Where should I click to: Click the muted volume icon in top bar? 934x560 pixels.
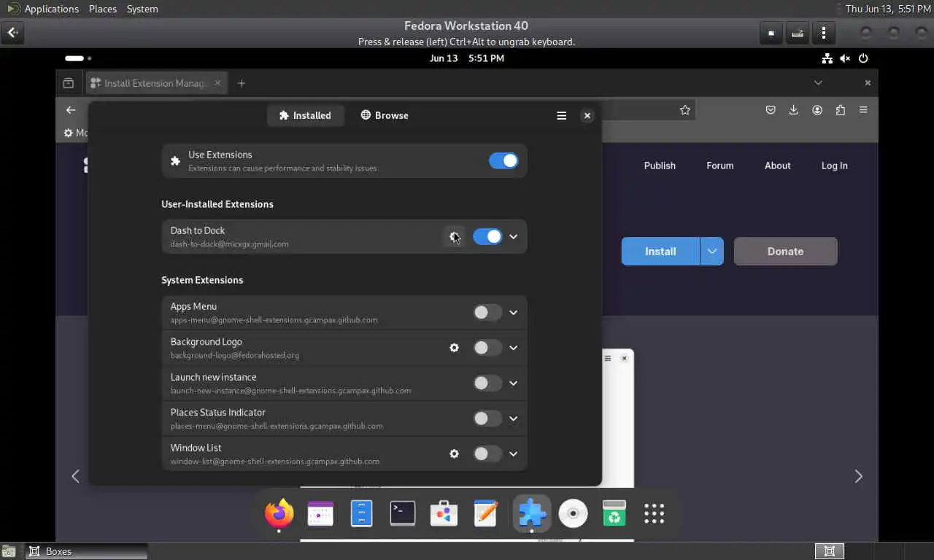(x=845, y=58)
